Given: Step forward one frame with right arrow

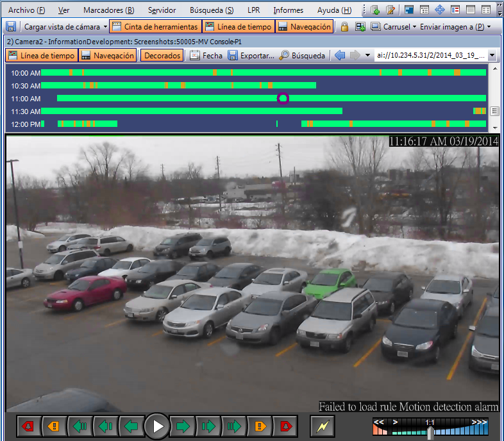Looking at the screenshot, I should point(183,426).
